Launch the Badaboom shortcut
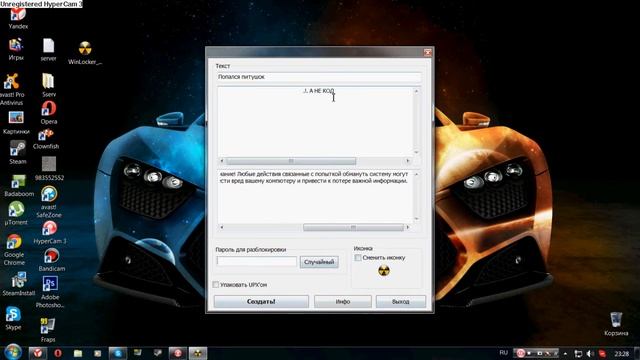The image size is (640, 360). point(19,186)
